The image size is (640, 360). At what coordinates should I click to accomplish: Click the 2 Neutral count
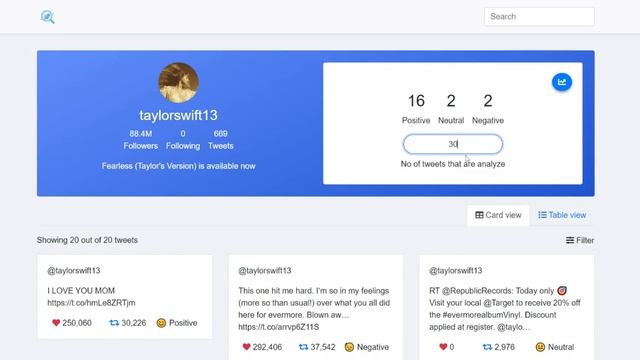(x=451, y=109)
